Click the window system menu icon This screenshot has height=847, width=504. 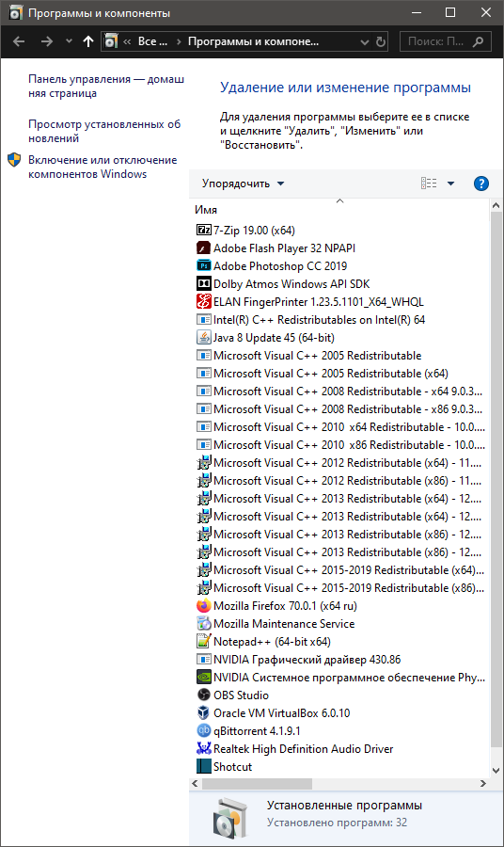click(x=16, y=12)
